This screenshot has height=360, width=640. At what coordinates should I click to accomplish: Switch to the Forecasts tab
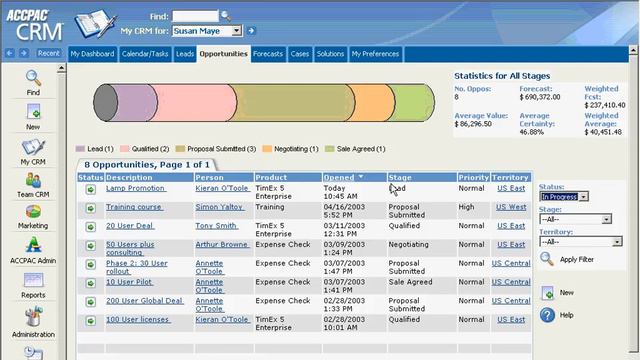click(268, 54)
